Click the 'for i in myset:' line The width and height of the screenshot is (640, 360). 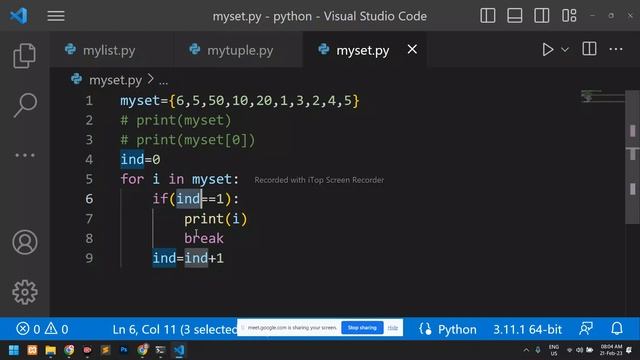tap(180, 179)
